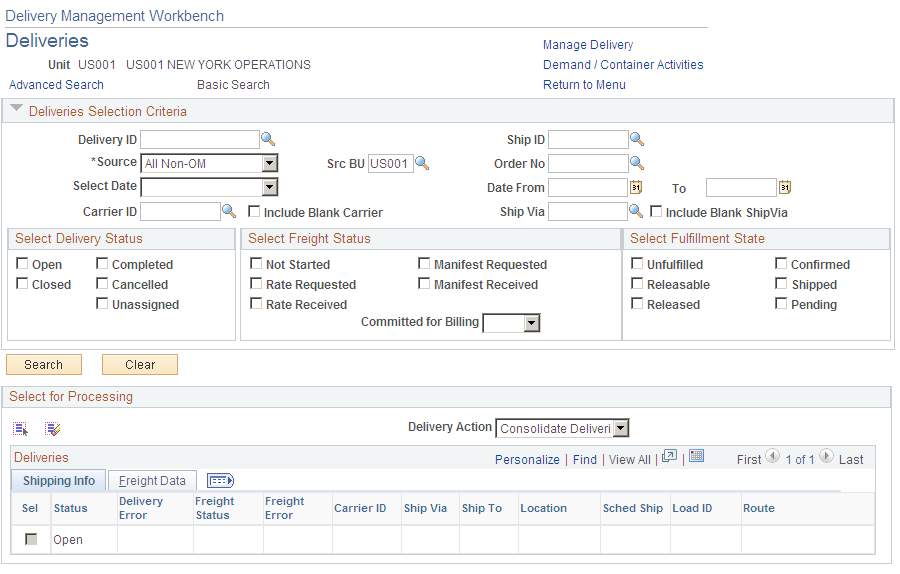Check the Rate Received freight status
This screenshot has height=574, width=900.
pos(256,304)
